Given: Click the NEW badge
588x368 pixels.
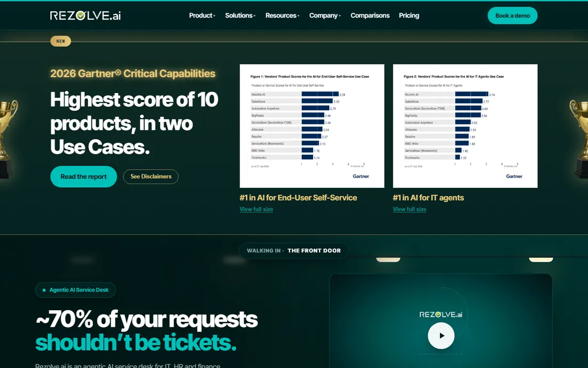Looking at the screenshot, I should [x=61, y=41].
